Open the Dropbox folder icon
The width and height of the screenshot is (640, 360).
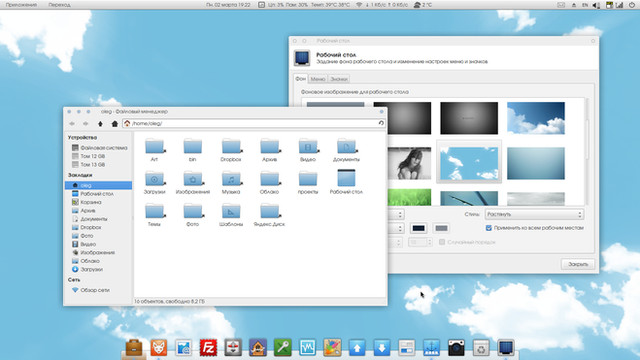(x=231, y=150)
